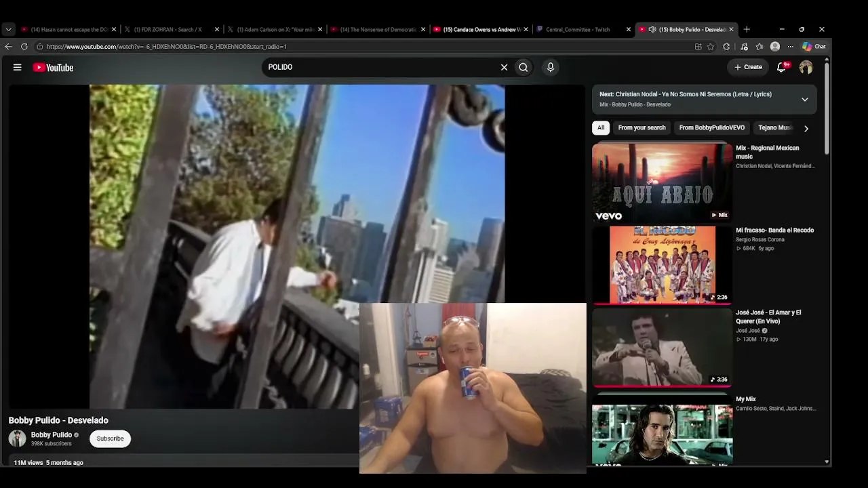Open the Bobby Pulido channel name link
This screenshot has height=488, width=868.
[x=52, y=434]
